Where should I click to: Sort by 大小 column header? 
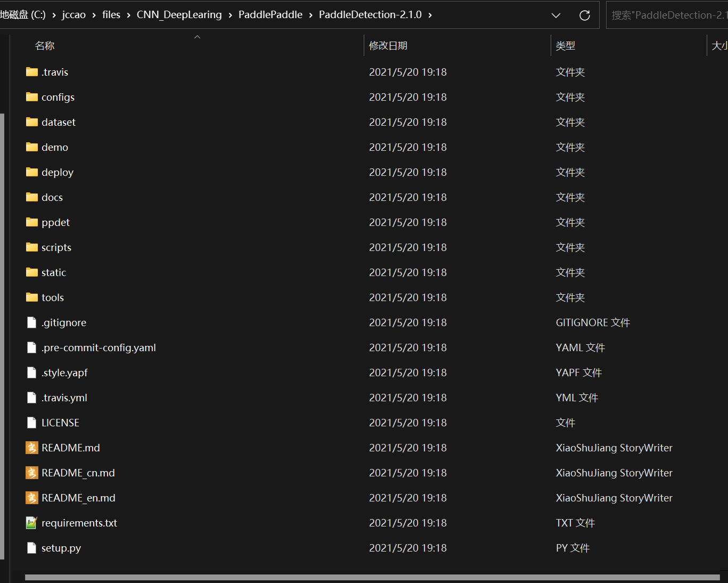pos(720,46)
